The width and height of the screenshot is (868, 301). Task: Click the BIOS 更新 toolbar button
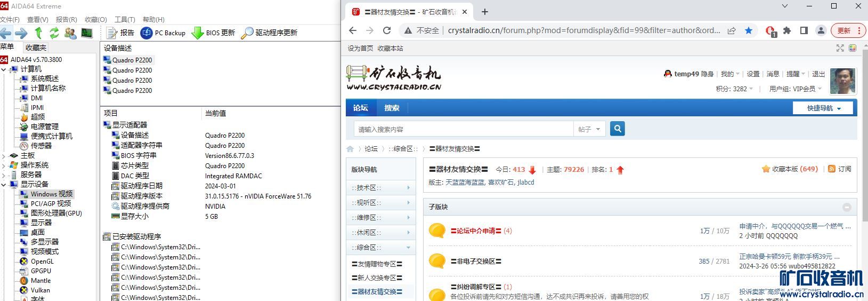(x=213, y=33)
